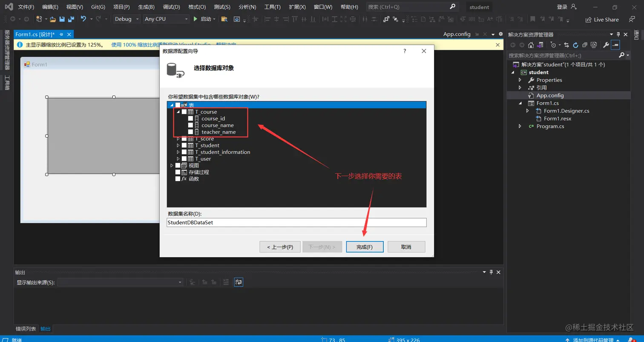Check the 存储过程 checkbox
The height and width of the screenshot is (342, 644).
coord(178,172)
